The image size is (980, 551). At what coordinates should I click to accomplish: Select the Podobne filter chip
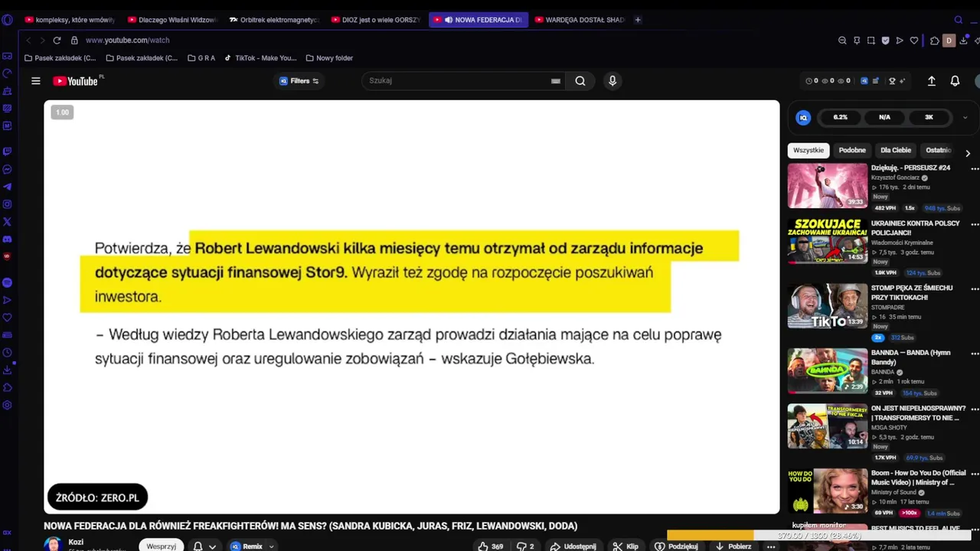point(852,151)
